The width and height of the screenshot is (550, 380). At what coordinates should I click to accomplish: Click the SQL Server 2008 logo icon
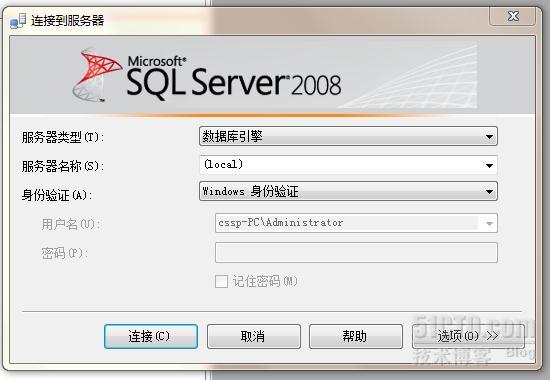[x=97, y=75]
